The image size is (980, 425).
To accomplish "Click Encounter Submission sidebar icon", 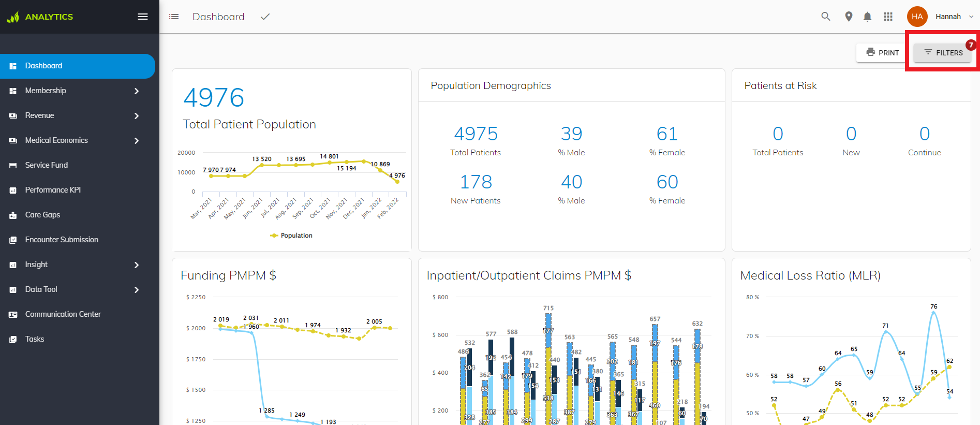I will tap(13, 240).
